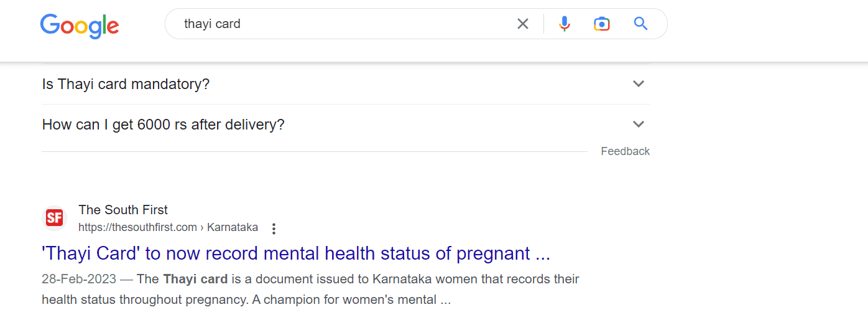
Task: Start voice search with the microphone icon
Action: pyautogui.click(x=565, y=24)
